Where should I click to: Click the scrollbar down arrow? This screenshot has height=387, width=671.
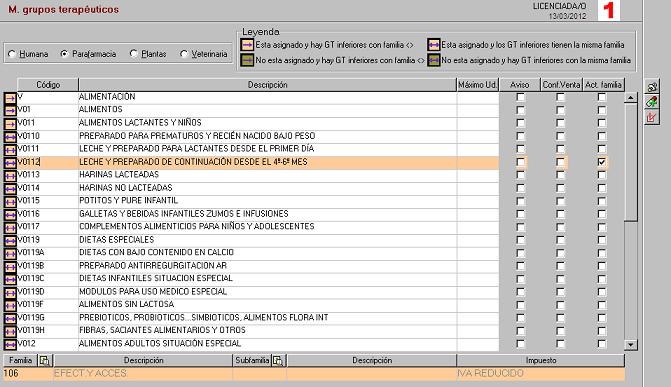(631, 345)
